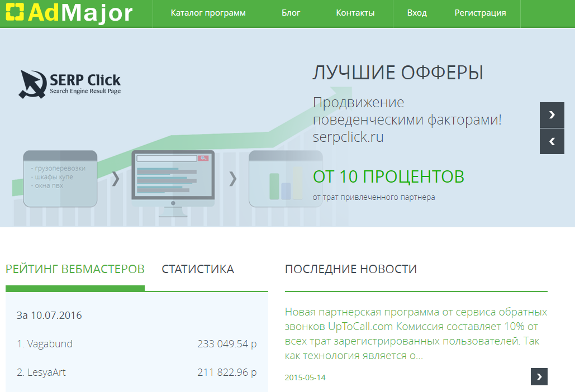Open the UpToCall.com news article link
Viewport: 575px width, 392px height.
point(416,333)
